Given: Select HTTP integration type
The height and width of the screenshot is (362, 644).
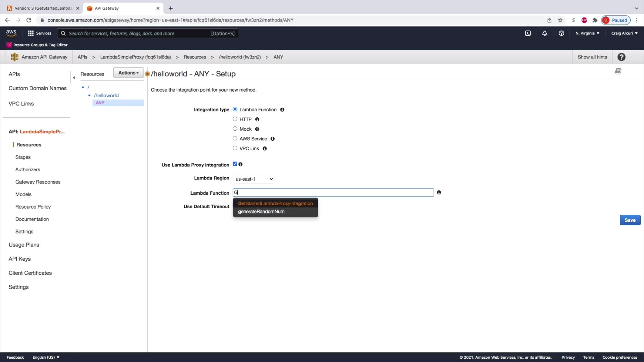Looking at the screenshot, I should coord(235,119).
